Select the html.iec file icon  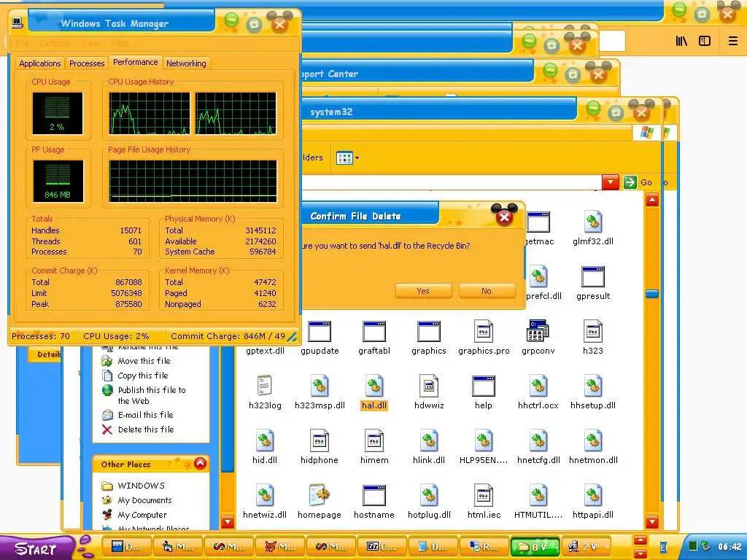pyautogui.click(x=484, y=495)
